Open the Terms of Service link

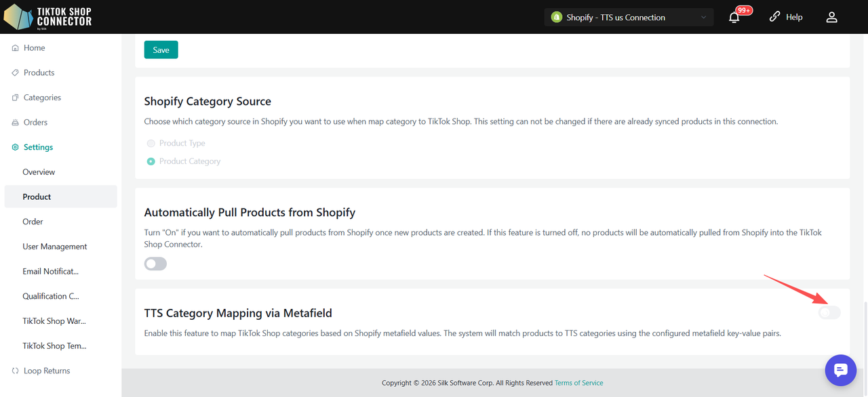click(578, 383)
